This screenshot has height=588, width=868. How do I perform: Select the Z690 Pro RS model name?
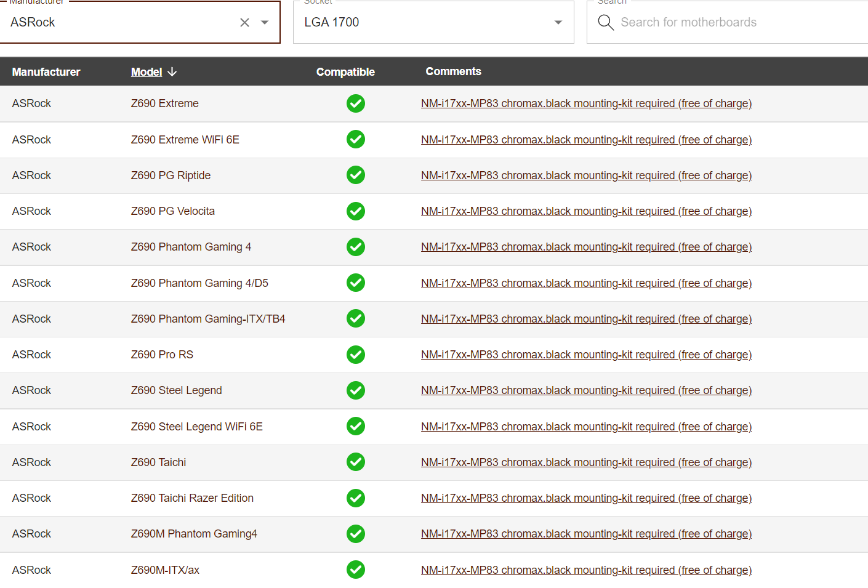click(162, 355)
